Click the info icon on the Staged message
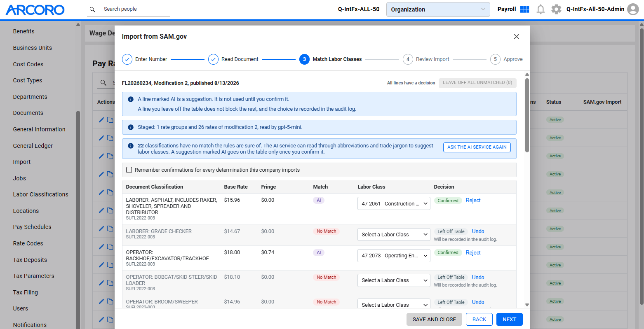Image resolution: width=644 pixels, height=329 pixels. [131, 127]
